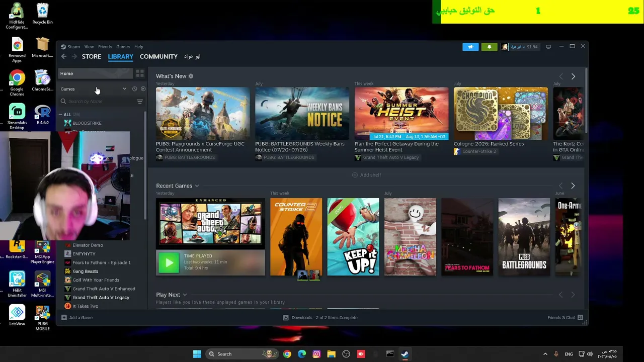
Task: Click the Home library button
Action: [x=96, y=73]
